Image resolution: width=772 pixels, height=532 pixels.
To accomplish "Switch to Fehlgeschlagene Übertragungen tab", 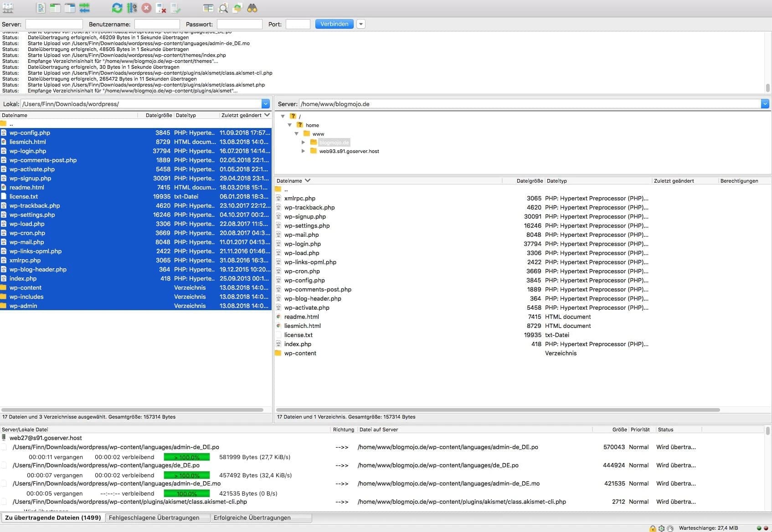I will tap(157, 517).
